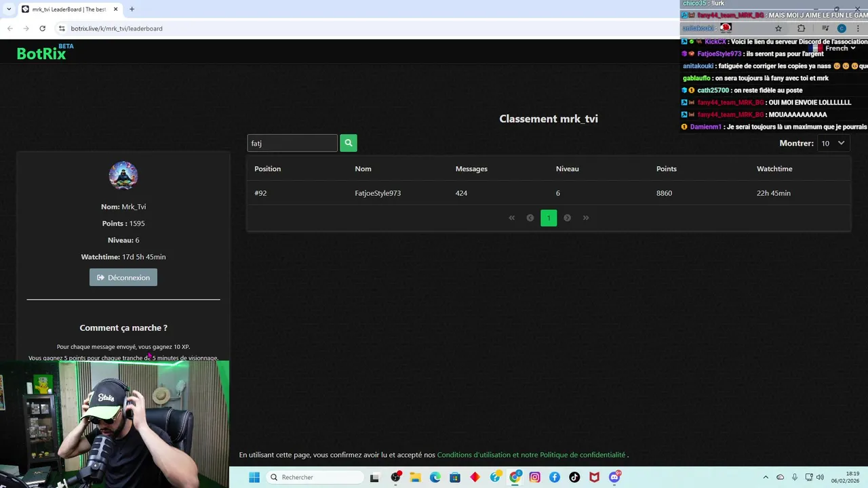Click the Position column header
The image size is (868, 488).
click(x=267, y=169)
